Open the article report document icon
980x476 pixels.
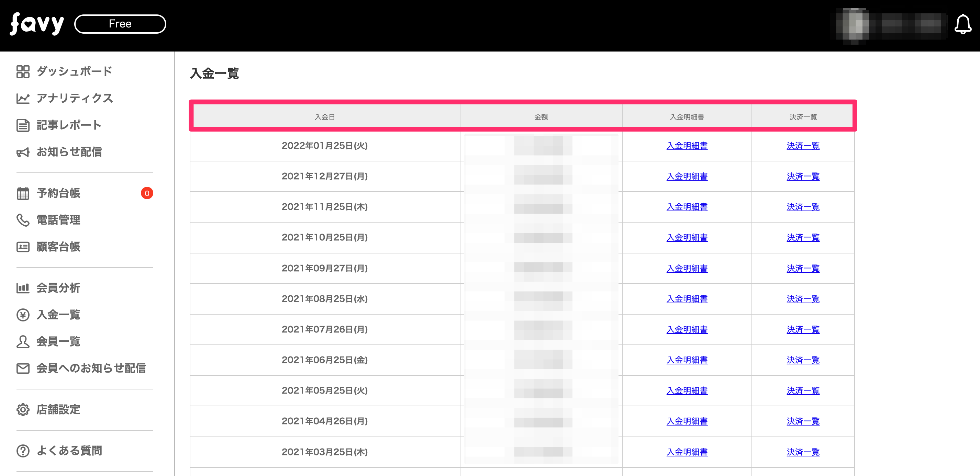[23, 125]
